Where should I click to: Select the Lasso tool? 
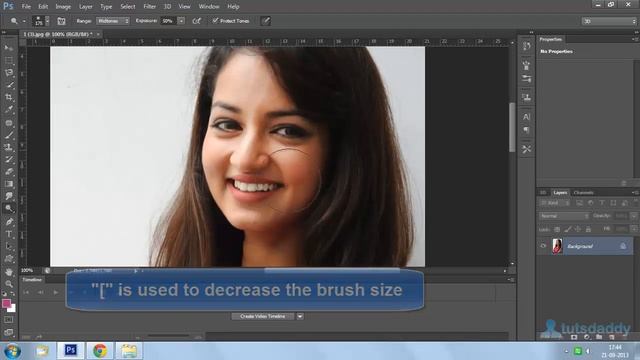tap(9, 73)
